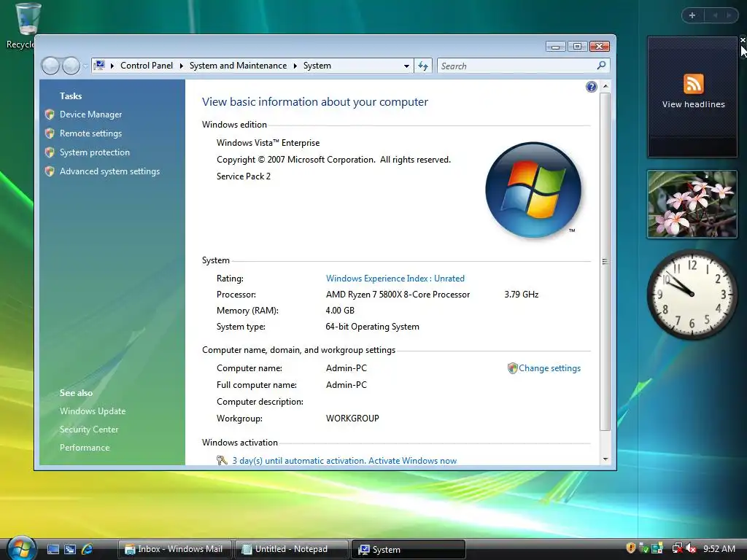Click the 9:52 AM taskbar clock
The width and height of the screenshot is (747, 560).
(719, 548)
